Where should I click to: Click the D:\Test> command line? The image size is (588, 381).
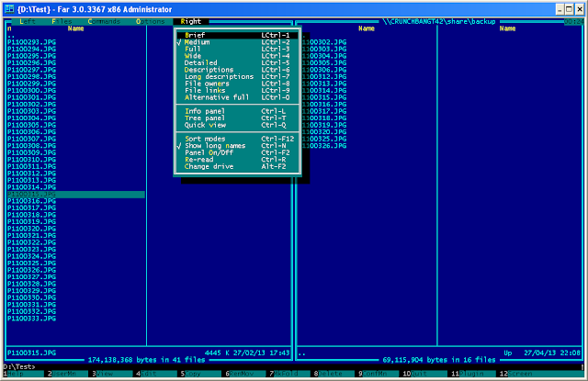click(292, 366)
